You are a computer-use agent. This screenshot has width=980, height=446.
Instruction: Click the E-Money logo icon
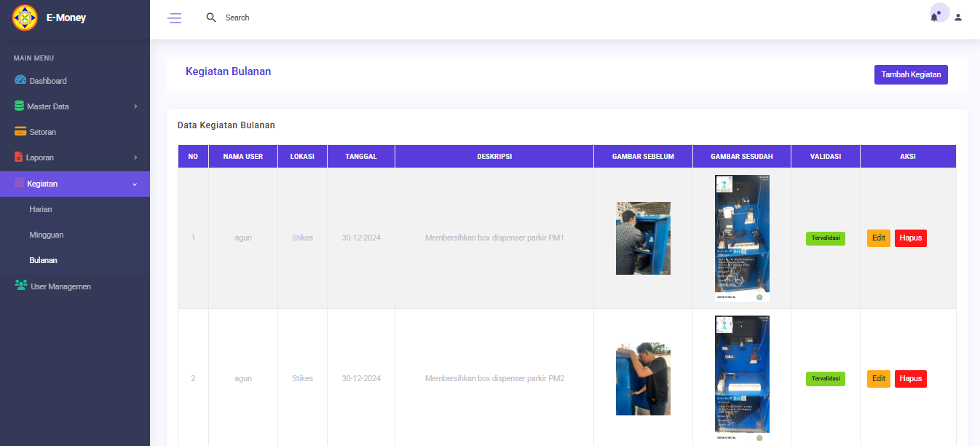pos(25,17)
